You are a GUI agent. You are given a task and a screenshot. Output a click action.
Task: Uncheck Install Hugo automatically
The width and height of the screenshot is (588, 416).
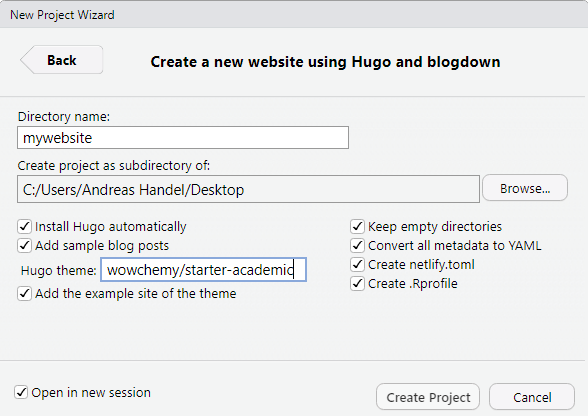tap(24, 227)
